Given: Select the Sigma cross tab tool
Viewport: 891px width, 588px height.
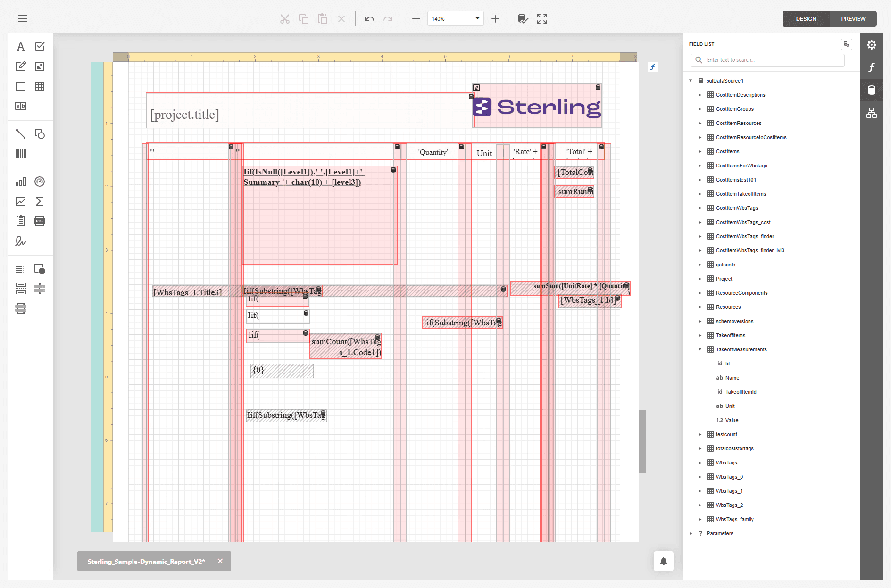Looking at the screenshot, I should click(x=40, y=201).
